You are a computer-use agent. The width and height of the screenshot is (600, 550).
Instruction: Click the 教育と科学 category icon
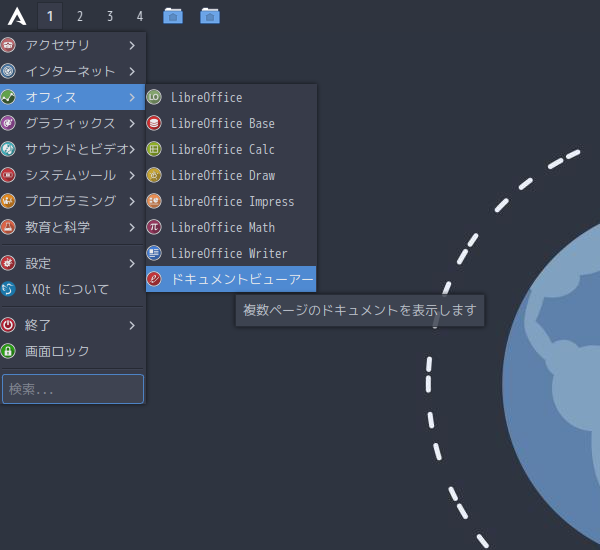coord(8,227)
